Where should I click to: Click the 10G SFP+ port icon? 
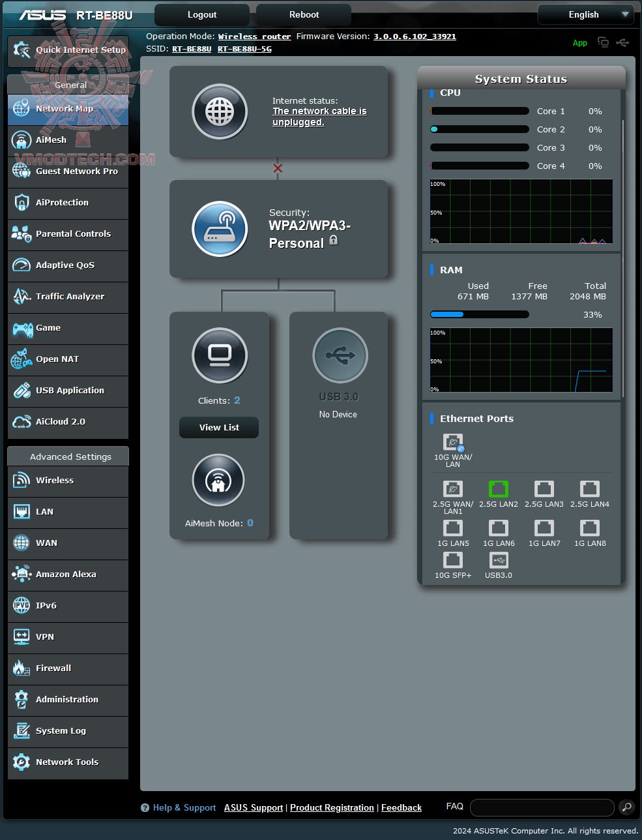coord(453,560)
